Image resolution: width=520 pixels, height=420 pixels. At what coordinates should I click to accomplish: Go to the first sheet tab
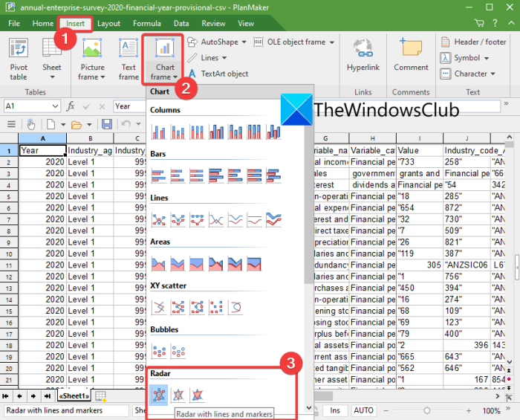(5, 395)
